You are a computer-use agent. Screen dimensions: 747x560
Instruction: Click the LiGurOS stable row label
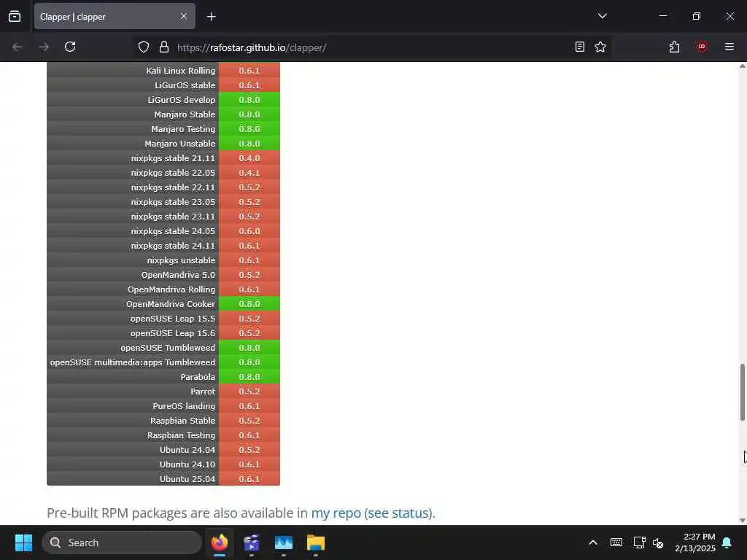[185, 85]
